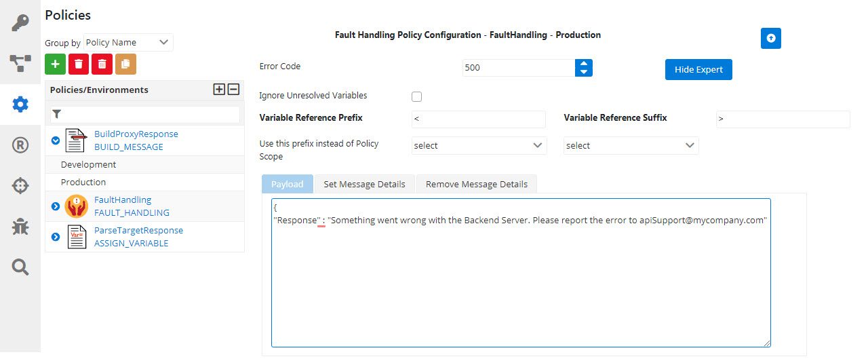Open the gear settings sidebar icon
This screenshot has height=361, width=868.
20,104
